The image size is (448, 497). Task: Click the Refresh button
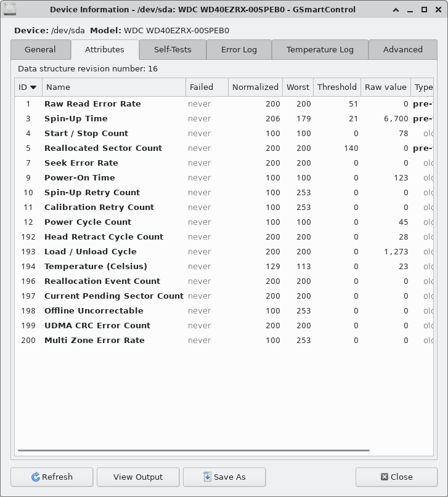pos(52,477)
